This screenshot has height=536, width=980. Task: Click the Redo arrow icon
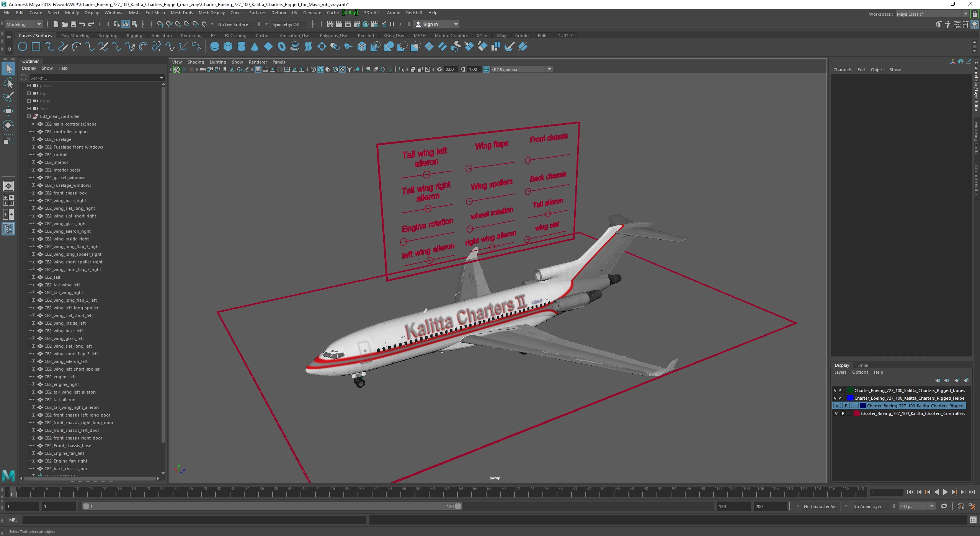(91, 24)
